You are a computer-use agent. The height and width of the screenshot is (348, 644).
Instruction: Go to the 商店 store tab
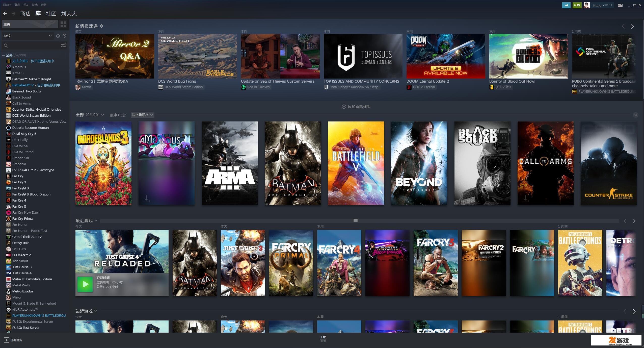pos(25,14)
